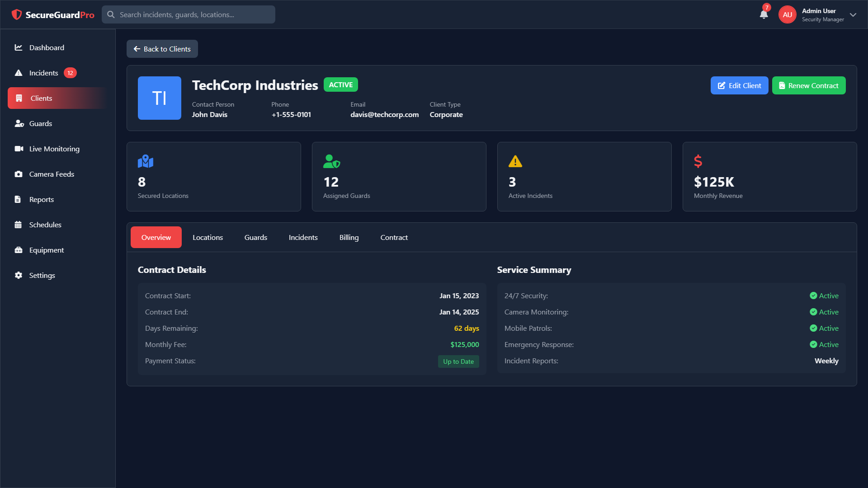This screenshot has height=488, width=868.
Task: Click the Renew Contract button
Action: pyautogui.click(x=808, y=85)
